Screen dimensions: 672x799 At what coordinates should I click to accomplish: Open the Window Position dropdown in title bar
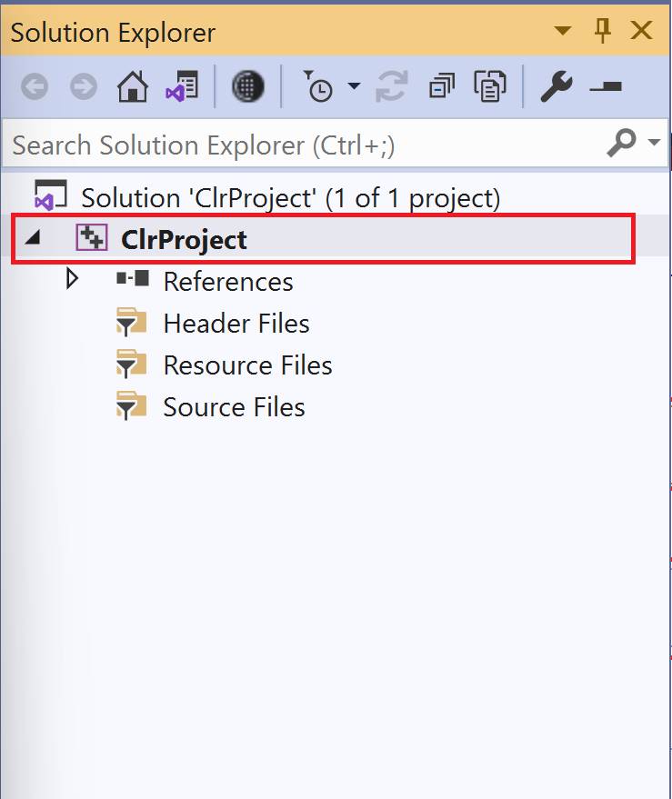pos(563,32)
